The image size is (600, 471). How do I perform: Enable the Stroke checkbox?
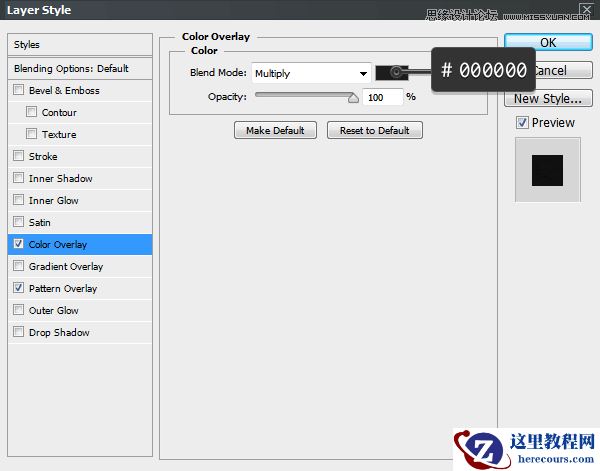[18, 156]
